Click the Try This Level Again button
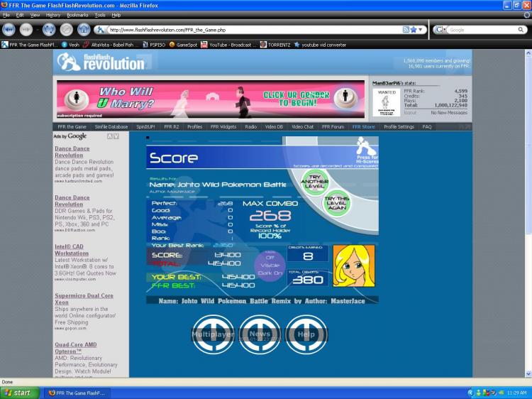The width and height of the screenshot is (532, 399). (336, 203)
